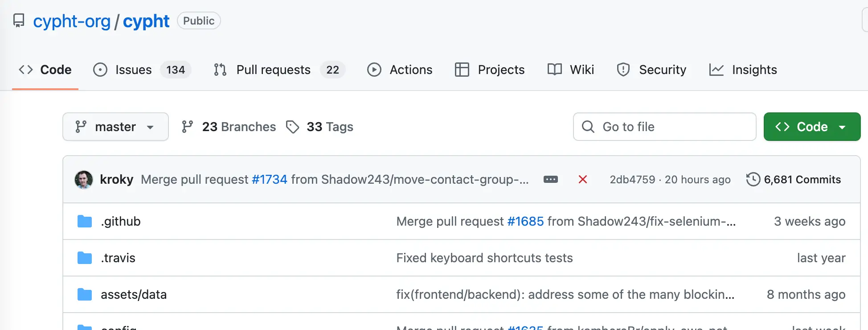The image size is (868, 330).
Task: Click the tag icon next to 33 Tags
Action: [292, 127]
